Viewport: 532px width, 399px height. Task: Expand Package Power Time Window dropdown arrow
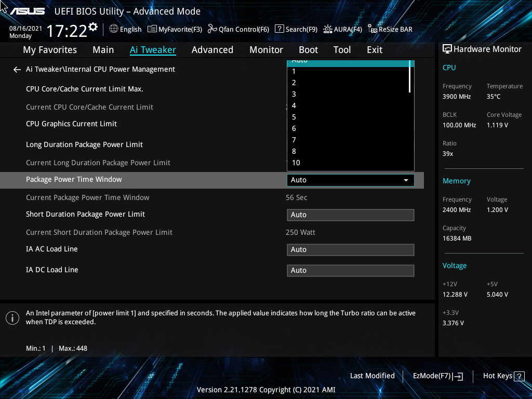[x=406, y=180]
